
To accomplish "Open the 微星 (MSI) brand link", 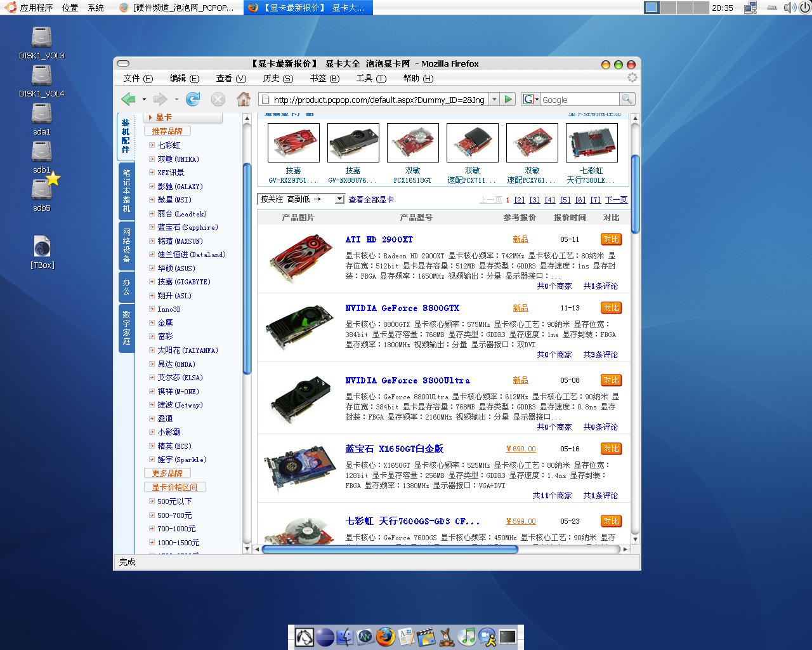I will click(174, 200).
